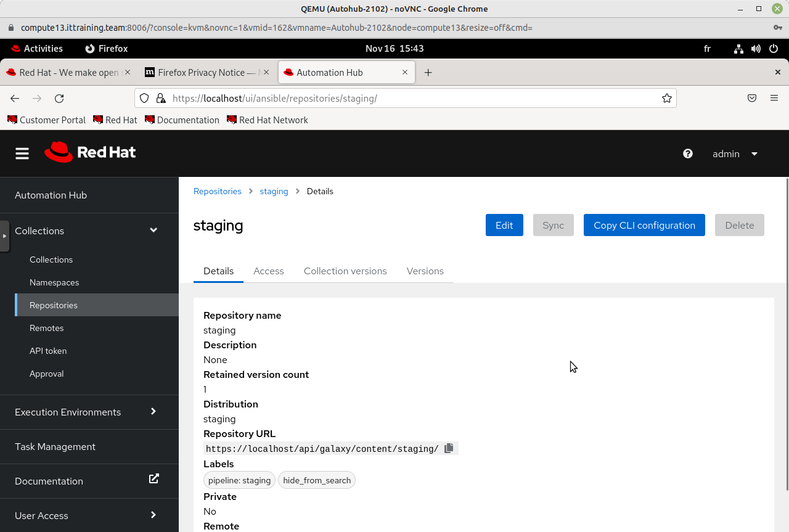Open Remotes in the sidebar
Image resolution: width=789 pixels, height=532 pixels.
point(97,328)
